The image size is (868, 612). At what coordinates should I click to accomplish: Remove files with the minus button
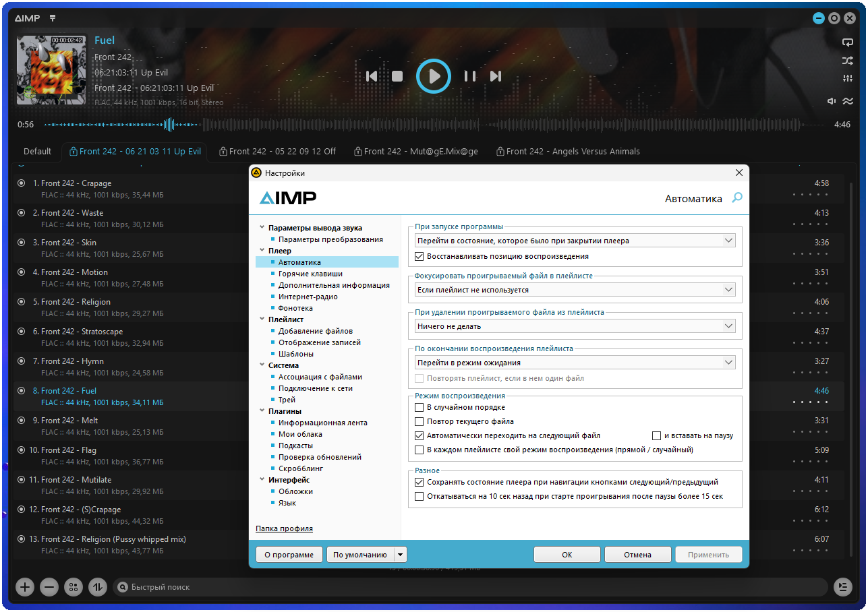(49, 587)
